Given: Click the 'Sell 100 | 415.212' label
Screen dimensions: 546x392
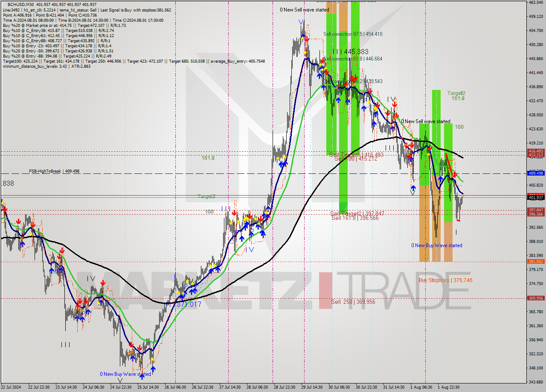Looking at the screenshot, I should click(x=356, y=159).
